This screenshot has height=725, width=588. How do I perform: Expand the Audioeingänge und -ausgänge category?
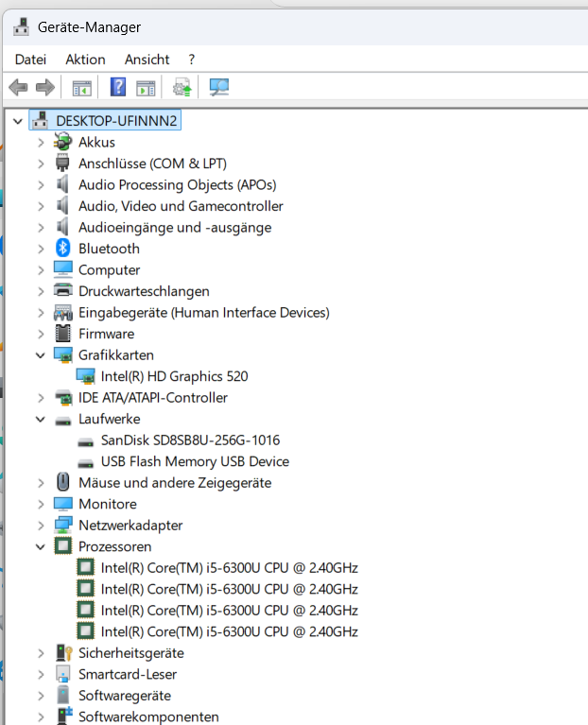(x=41, y=227)
